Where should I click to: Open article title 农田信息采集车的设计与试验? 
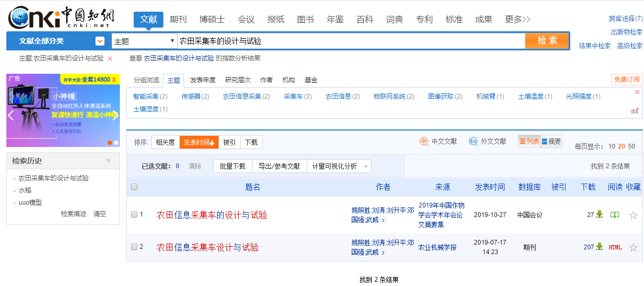click(212, 215)
